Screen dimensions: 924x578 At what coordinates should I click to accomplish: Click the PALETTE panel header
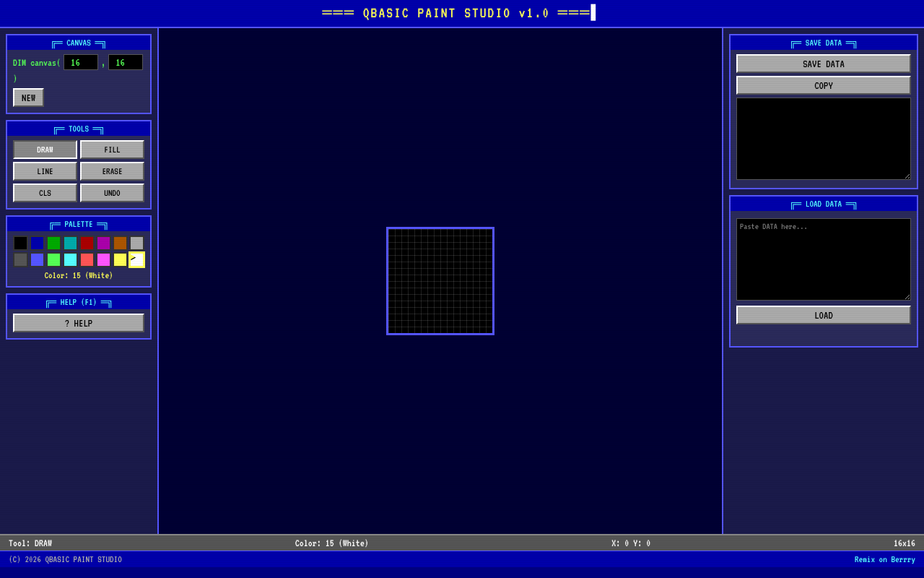(79, 225)
